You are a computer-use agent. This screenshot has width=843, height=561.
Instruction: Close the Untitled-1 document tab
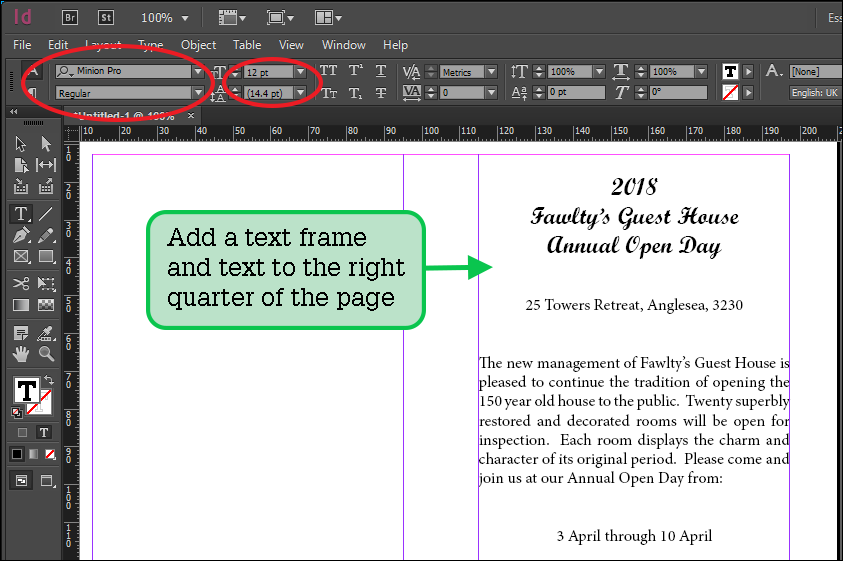coord(191,115)
